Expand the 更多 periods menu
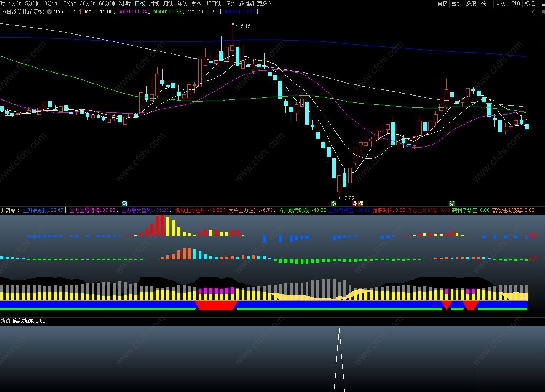 (264, 3)
